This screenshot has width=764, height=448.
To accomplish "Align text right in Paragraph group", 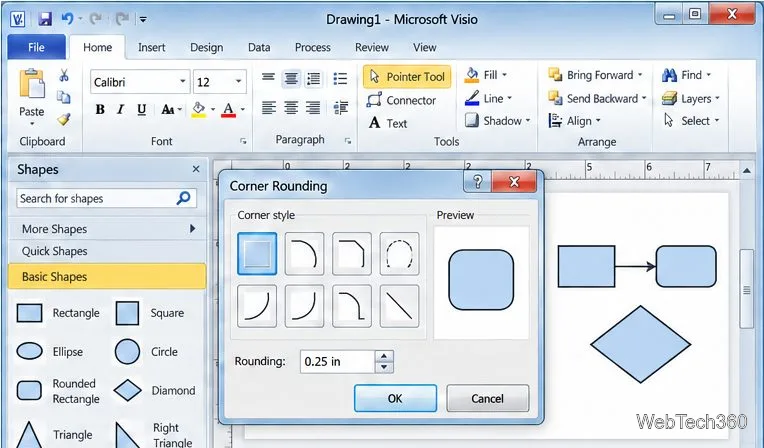I will (313, 108).
